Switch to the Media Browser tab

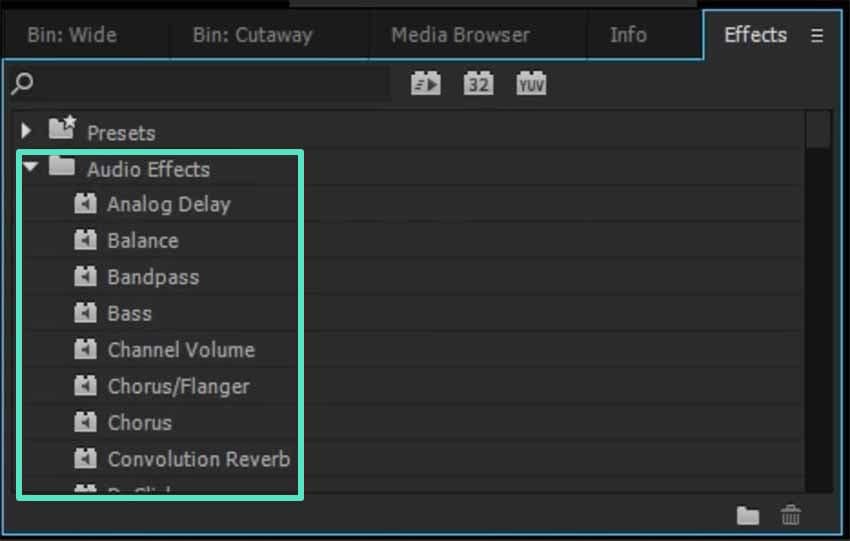[x=460, y=35]
